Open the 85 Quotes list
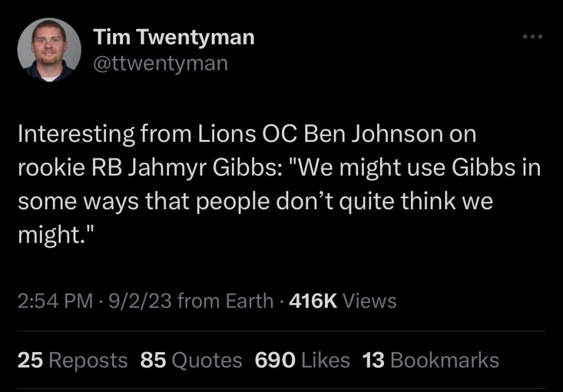This screenshot has height=392, width=563. [x=191, y=361]
